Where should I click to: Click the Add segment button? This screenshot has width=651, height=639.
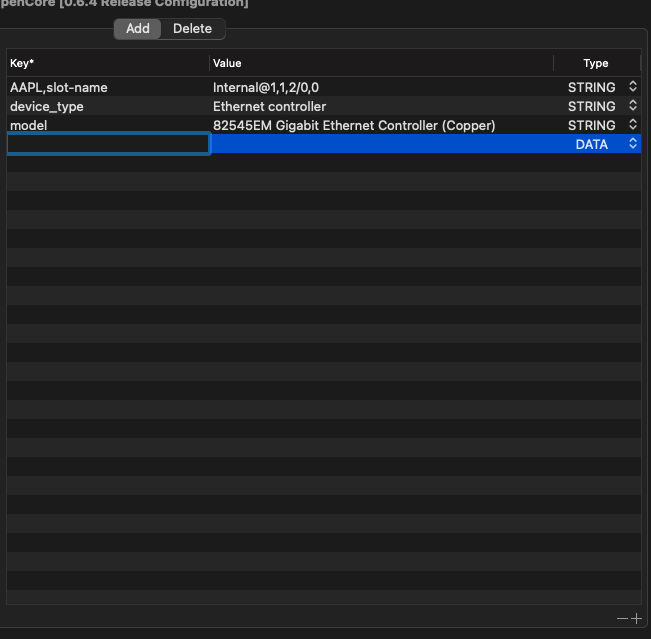[x=137, y=29]
